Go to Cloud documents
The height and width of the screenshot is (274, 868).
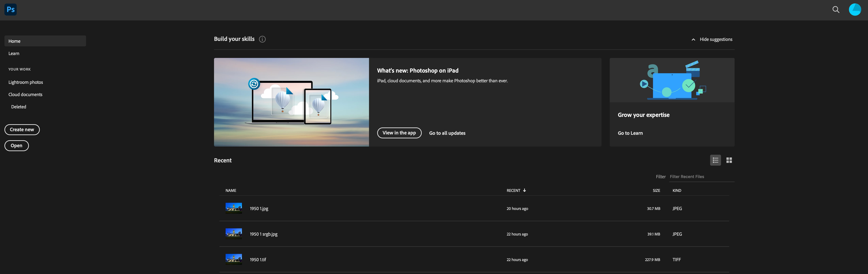(25, 94)
